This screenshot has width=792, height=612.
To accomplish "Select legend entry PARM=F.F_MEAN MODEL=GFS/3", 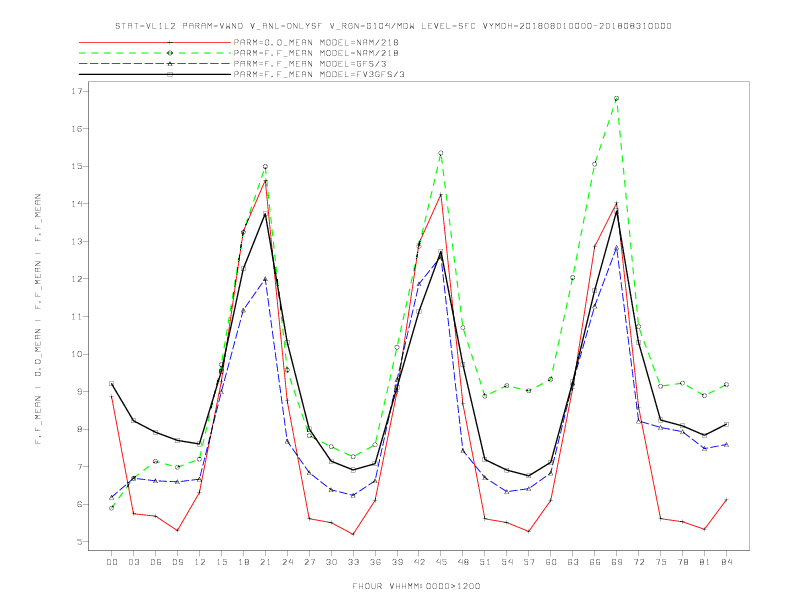I will click(310, 64).
